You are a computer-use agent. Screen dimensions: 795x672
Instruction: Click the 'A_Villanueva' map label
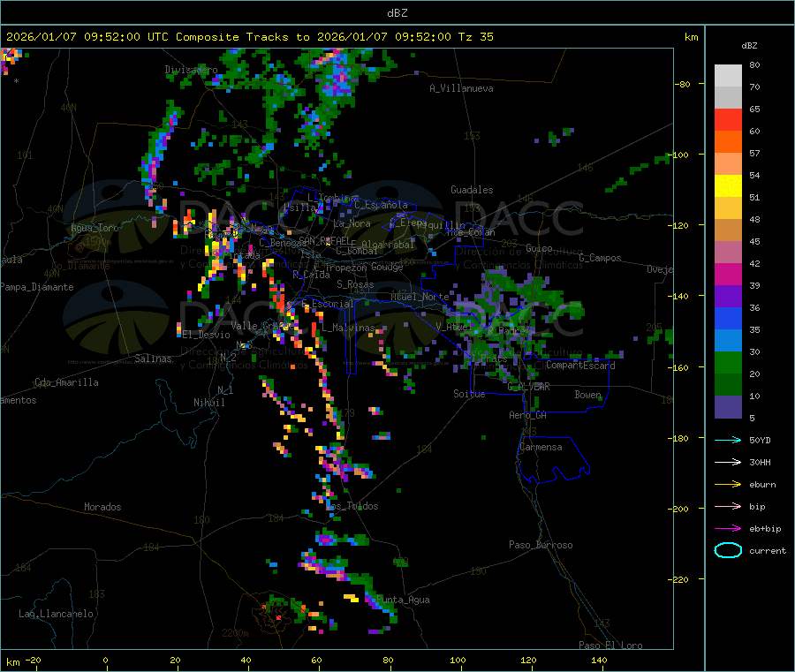pyautogui.click(x=461, y=88)
